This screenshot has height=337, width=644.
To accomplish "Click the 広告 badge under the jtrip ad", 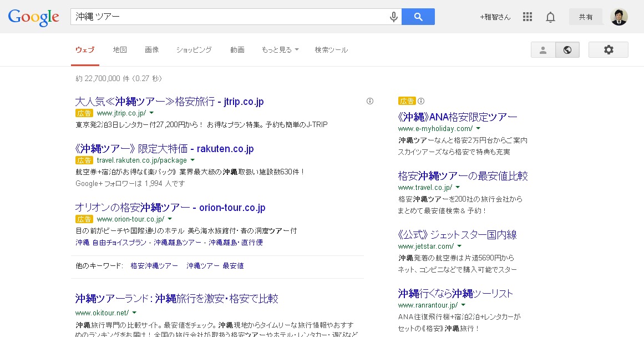I will click(84, 113).
